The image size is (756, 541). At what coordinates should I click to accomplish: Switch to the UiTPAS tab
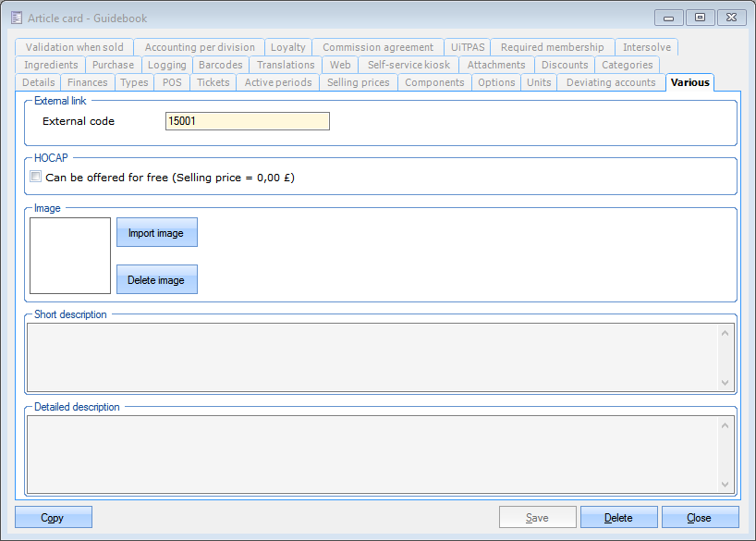tap(468, 47)
